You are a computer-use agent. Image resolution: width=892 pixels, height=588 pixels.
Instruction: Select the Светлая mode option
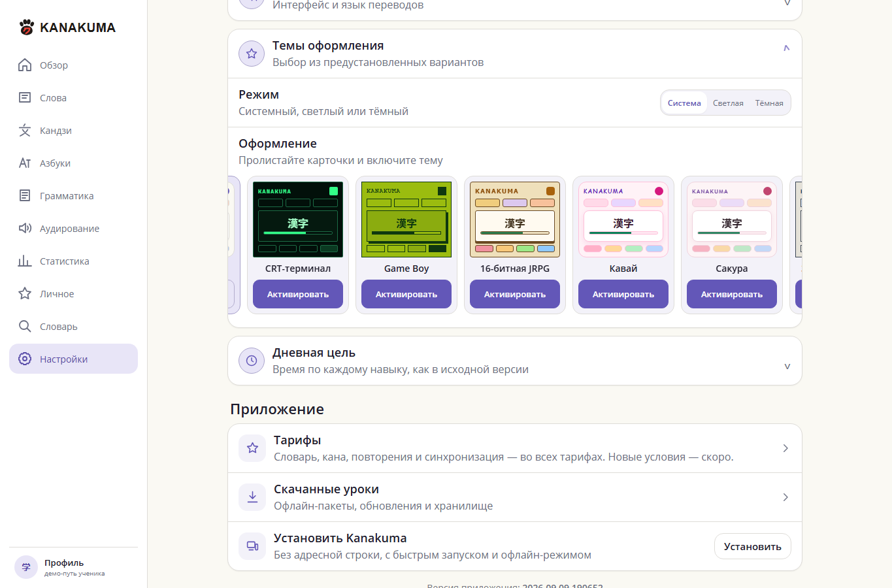[728, 103]
